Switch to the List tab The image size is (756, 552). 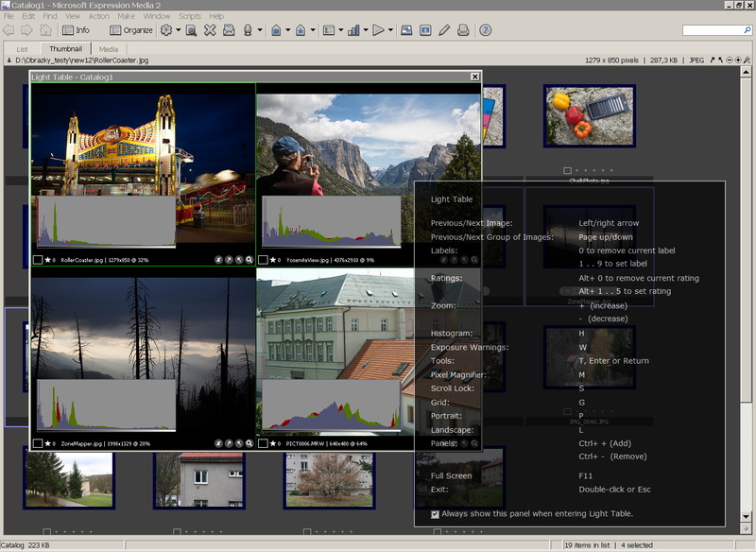(22, 49)
